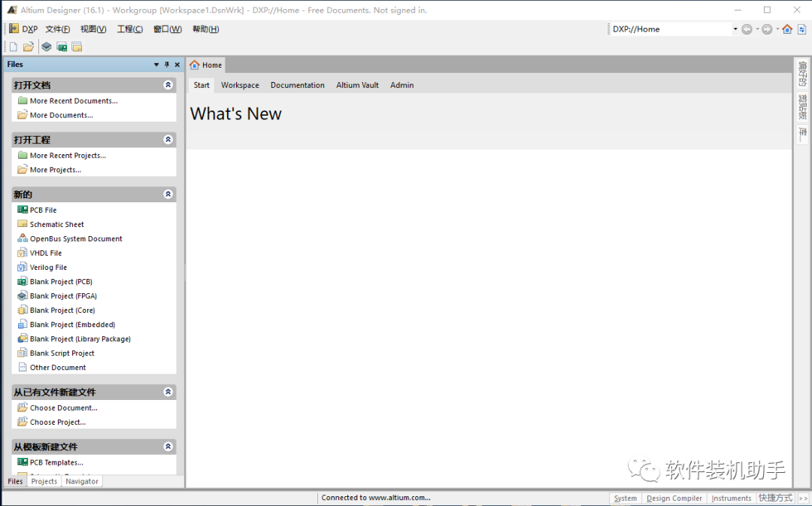Click the DXP://Home address field
This screenshot has width=812, height=506.
pos(671,29)
